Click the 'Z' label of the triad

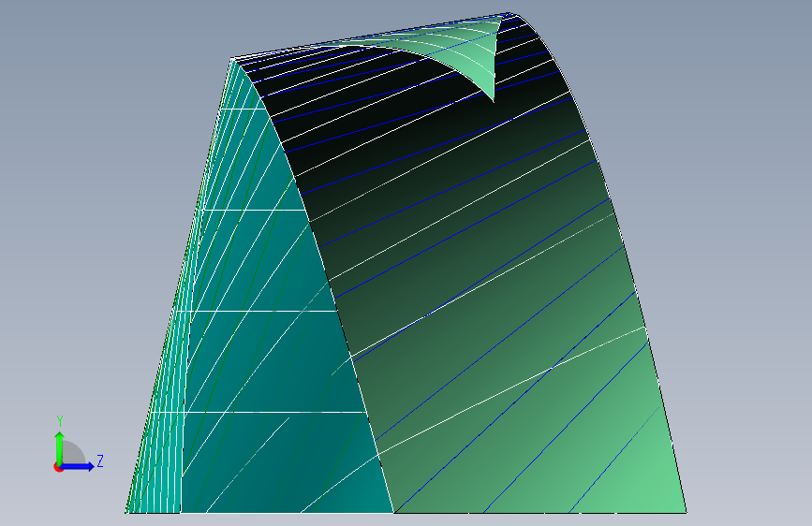[x=100, y=460]
